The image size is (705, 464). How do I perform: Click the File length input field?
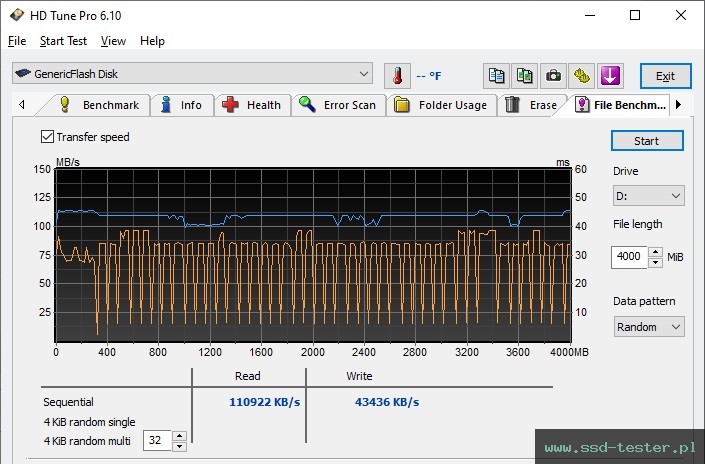click(629, 257)
